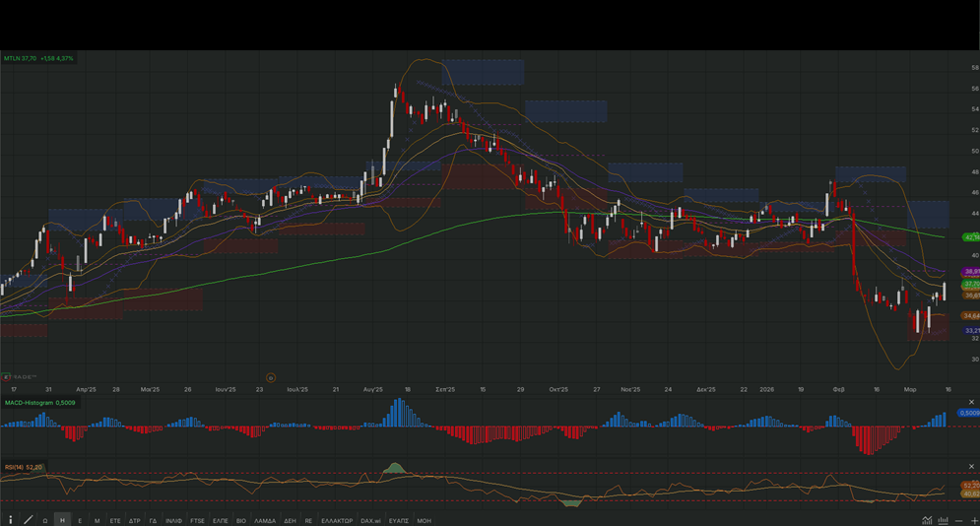This screenshot has width=980, height=526.
Task: Switch to ΕΛΠΕ symbol tab
Action: 221,520
